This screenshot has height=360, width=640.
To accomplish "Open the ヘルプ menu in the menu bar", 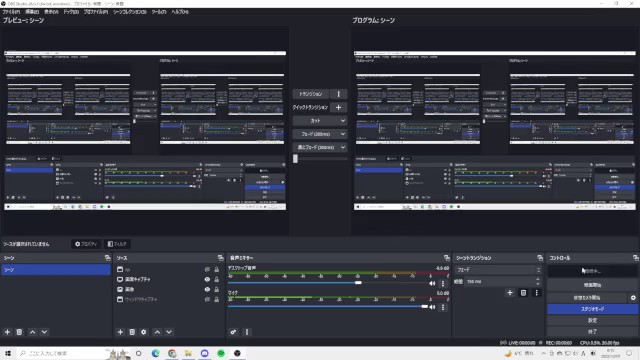I will pyautogui.click(x=180, y=12).
